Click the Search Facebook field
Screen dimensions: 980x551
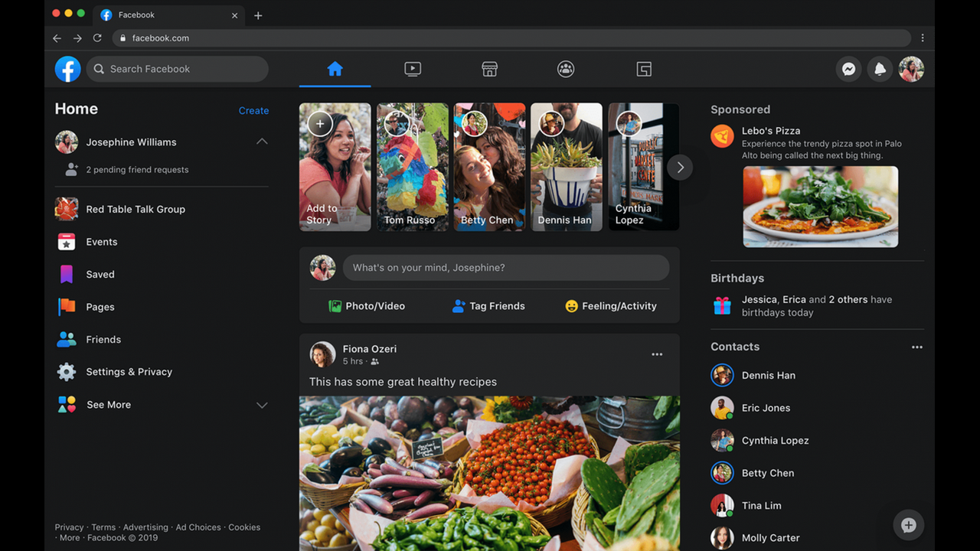click(178, 69)
